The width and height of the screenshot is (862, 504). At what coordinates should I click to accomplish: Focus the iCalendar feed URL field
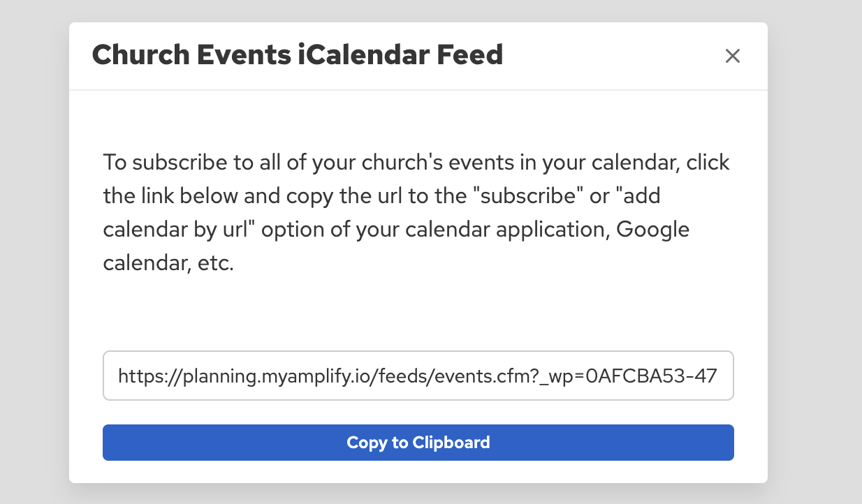[418, 376]
